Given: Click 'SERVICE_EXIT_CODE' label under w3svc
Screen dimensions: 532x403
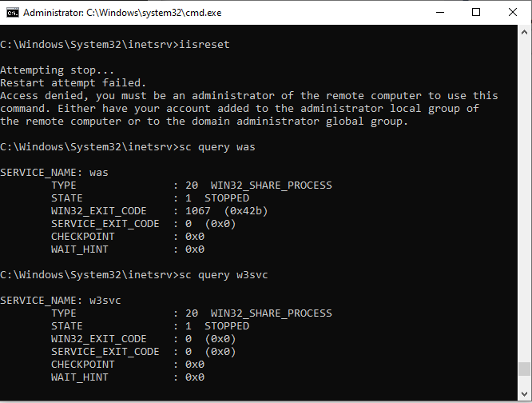Looking at the screenshot, I should [x=105, y=352].
